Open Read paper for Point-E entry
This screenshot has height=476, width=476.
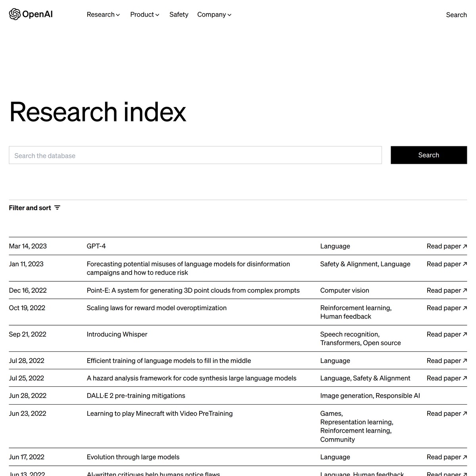447,290
